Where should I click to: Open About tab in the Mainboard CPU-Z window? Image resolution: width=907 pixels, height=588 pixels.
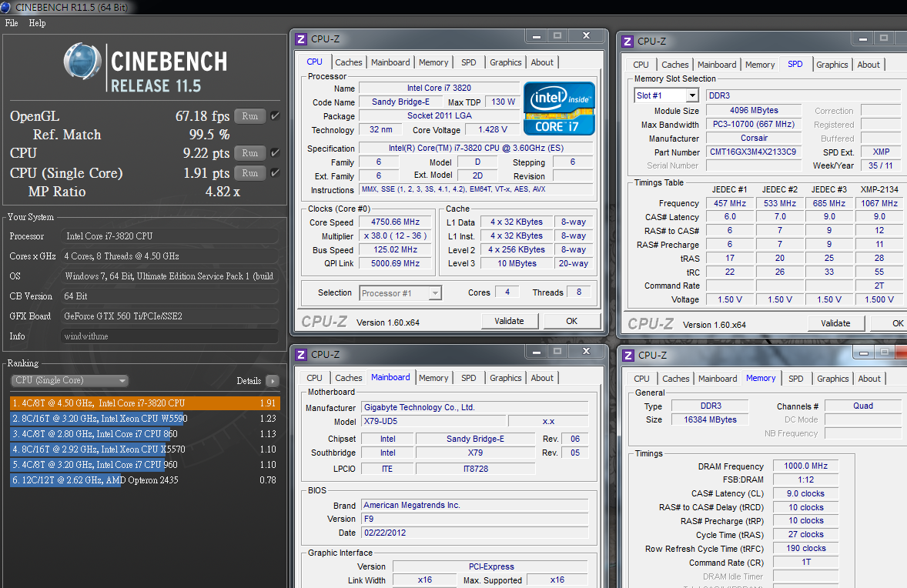pos(542,378)
